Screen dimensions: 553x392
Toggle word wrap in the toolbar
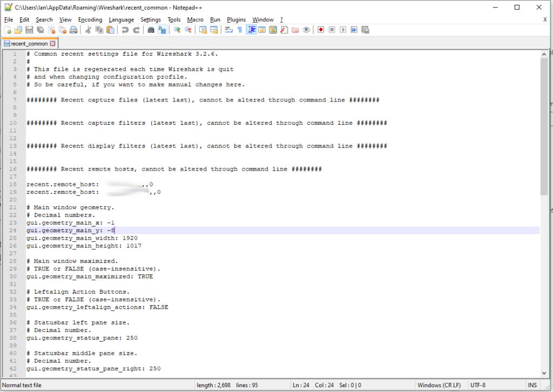(229, 30)
